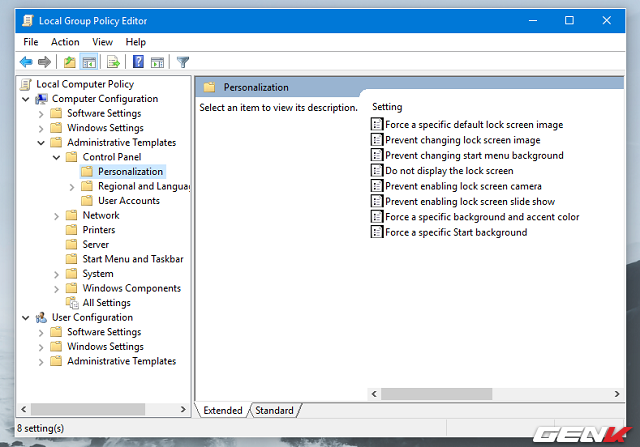Collapse the Control Panel tree node

(57, 157)
